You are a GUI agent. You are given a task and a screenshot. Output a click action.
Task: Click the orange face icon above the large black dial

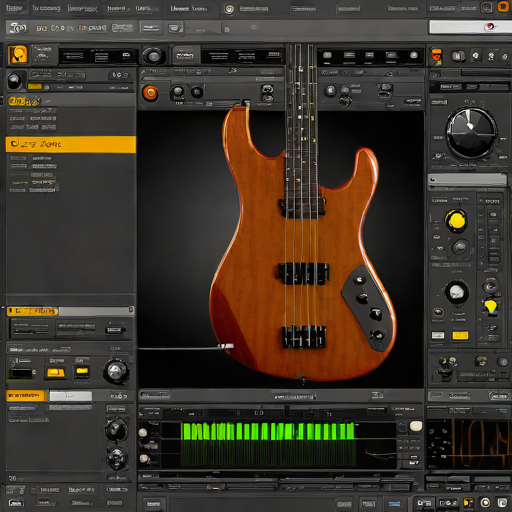[436, 56]
